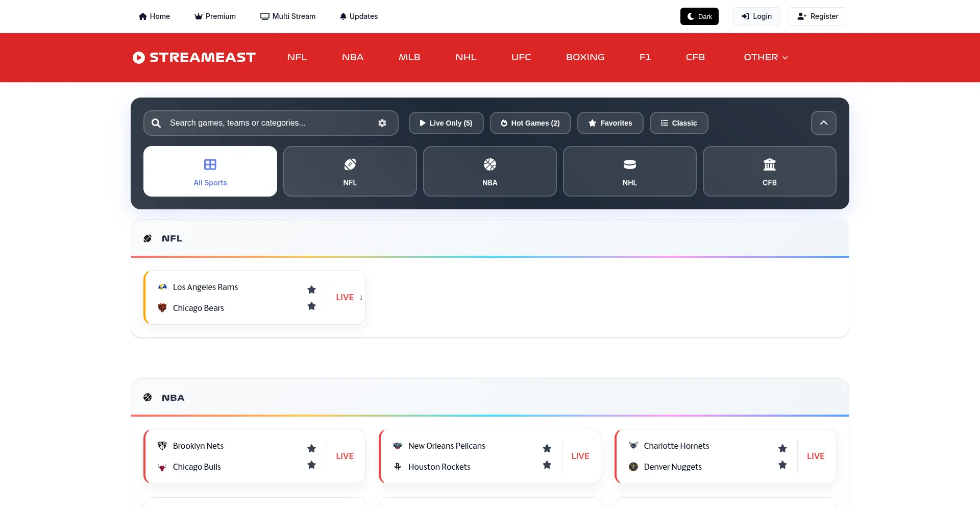Open search settings gear icon

click(382, 123)
